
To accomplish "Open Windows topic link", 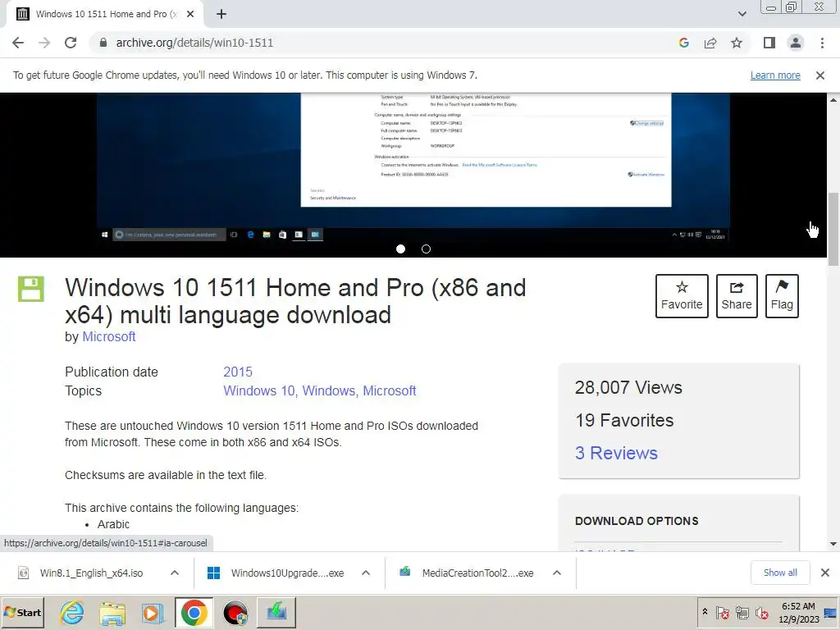I will click(328, 391).
